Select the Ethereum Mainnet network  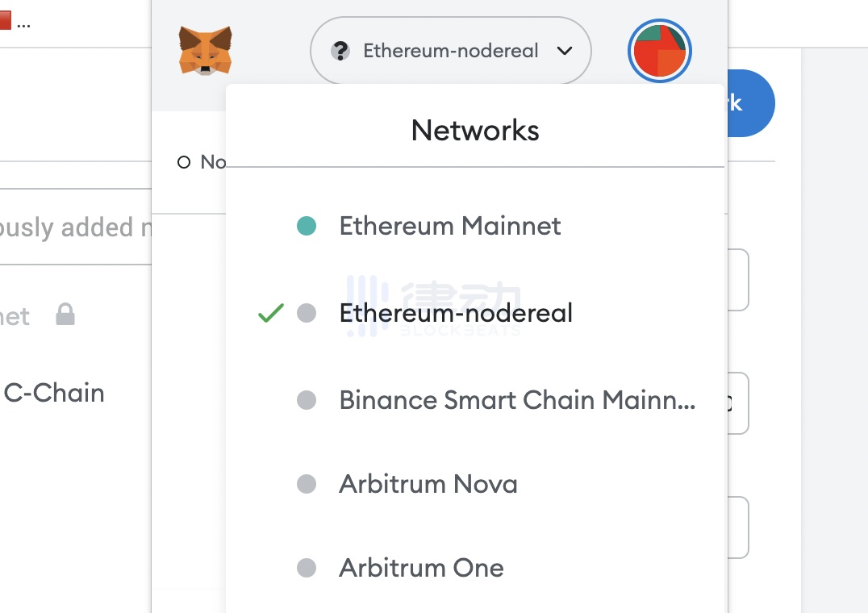point(449,226)
